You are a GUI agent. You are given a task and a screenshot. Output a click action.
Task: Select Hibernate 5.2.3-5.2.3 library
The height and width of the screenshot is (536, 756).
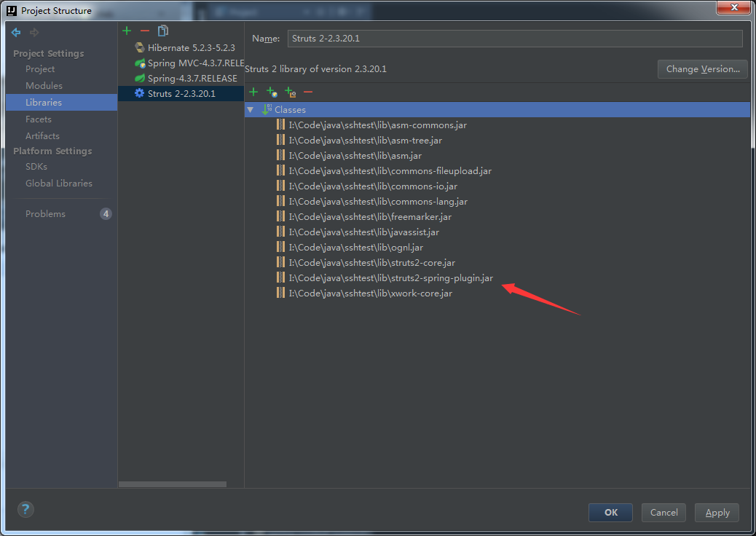[191, 47]
